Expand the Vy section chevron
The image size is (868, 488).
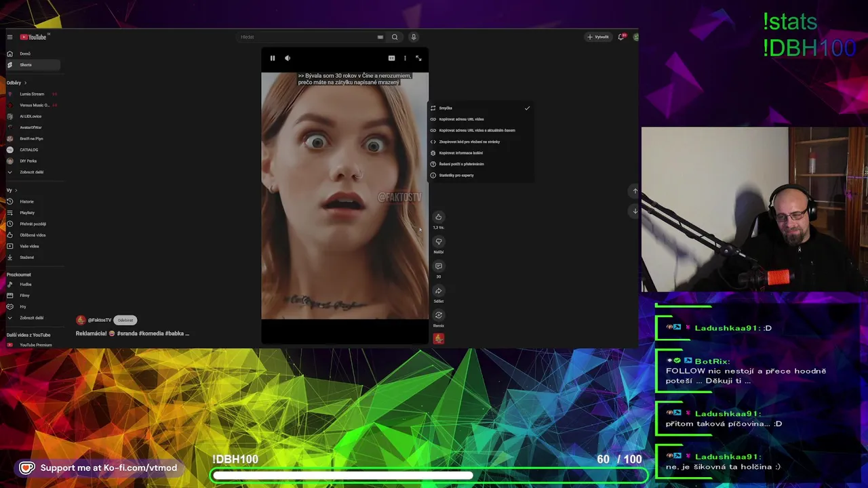click(x=16, y=190)
